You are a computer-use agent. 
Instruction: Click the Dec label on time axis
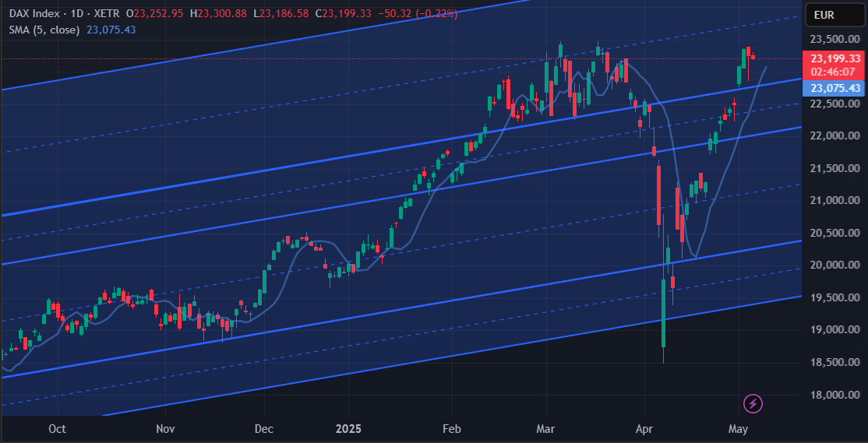coord(264,429)
